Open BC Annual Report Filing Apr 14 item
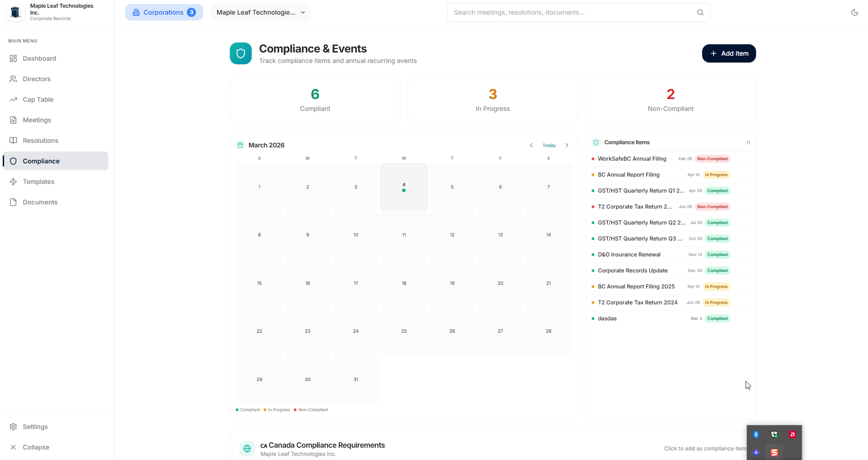This screenshot has height=460, width=868. pyautogui.click(x=671, y=175)
